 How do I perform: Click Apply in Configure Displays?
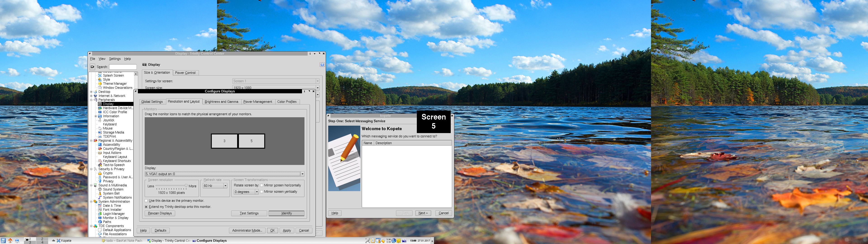pos(287,230)
